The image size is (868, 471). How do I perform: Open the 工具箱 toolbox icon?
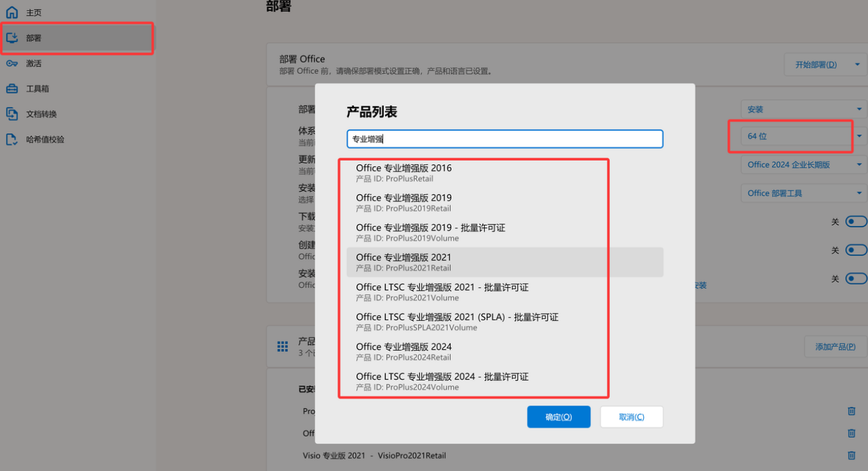(12, 89)
